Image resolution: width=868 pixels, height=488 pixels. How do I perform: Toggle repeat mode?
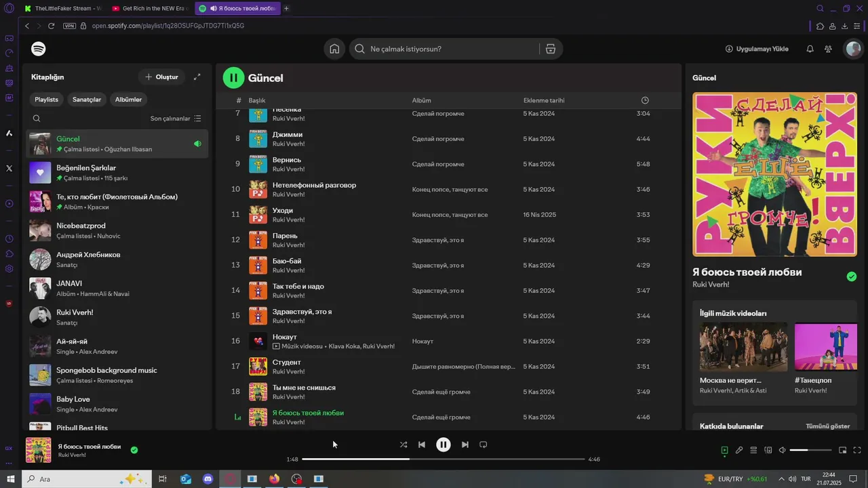484,445
